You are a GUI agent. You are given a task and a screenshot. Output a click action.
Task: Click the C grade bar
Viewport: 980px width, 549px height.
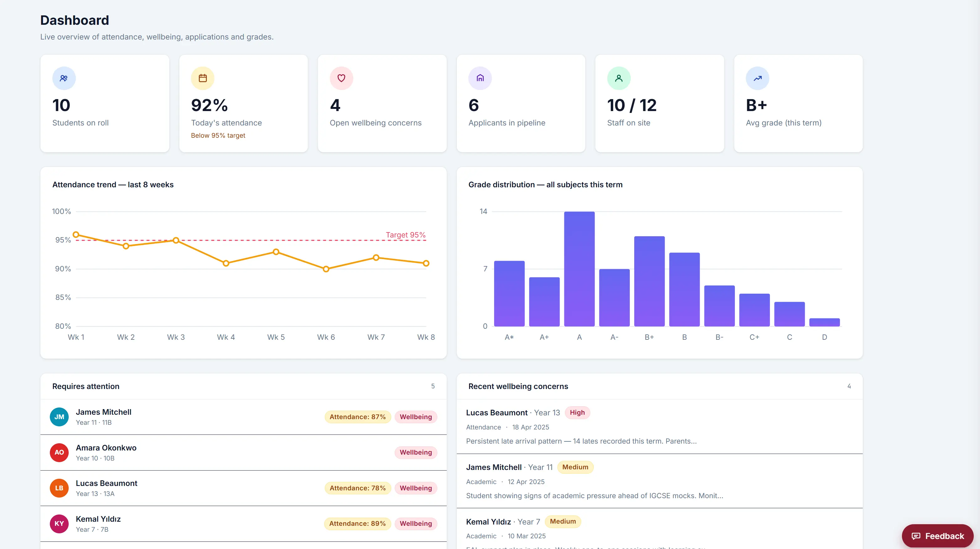pyautogui.click(x=789, y=314)
